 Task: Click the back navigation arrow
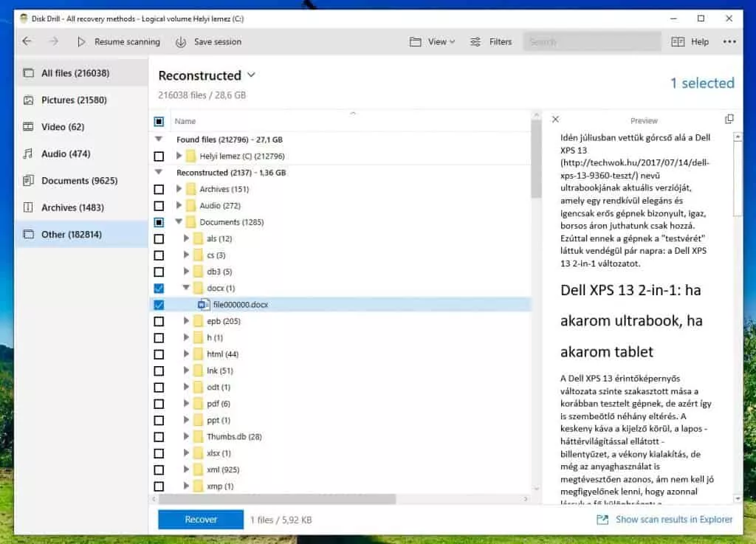tap(27, 41)
